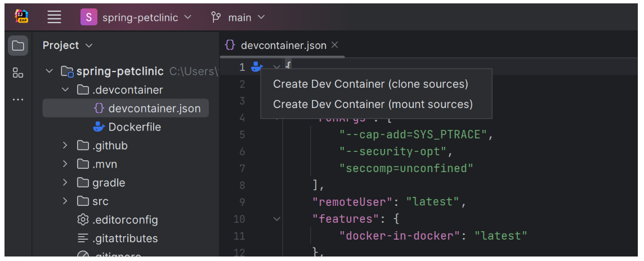Open .editorconfig from the project tree

coord(125,220)
